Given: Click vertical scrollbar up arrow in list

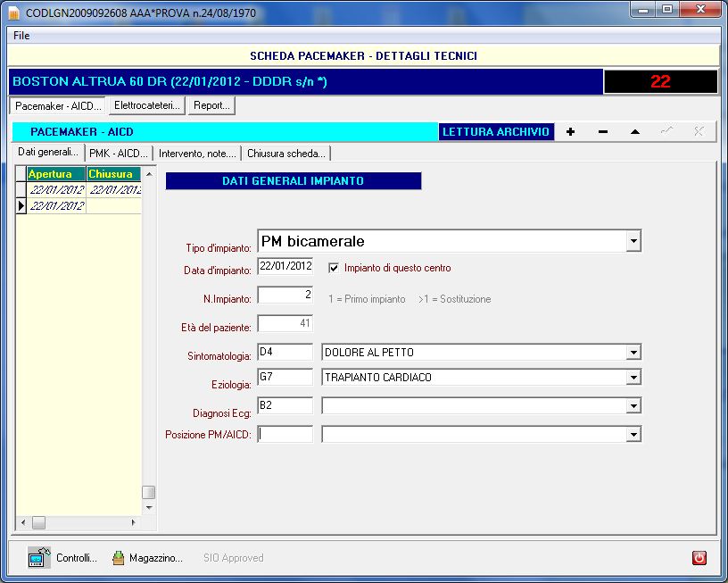Looking at the screenshot, I should (x=149, y=174).
